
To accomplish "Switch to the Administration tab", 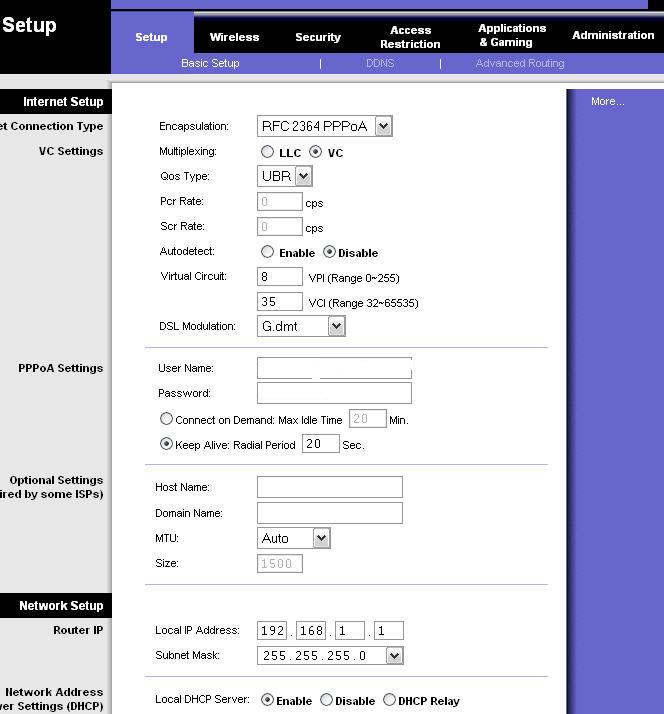I will pyautogui.click(x=613, y=35).
